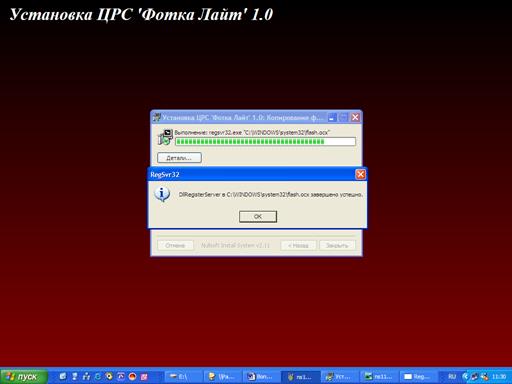Click the < Назад button
Screen dimensions: 512x384
pos(298,245)
